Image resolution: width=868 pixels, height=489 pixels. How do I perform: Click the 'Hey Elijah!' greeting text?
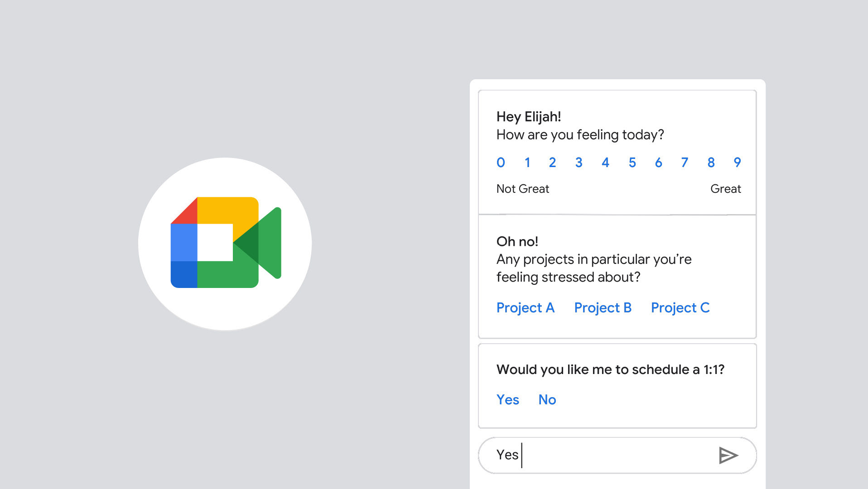click(529, 117)
